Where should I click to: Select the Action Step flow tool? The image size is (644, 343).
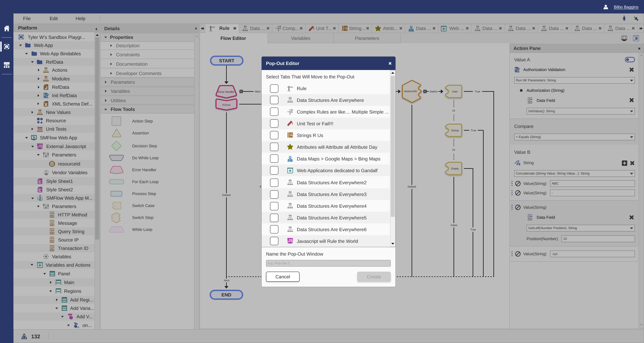(x=116, y=121)
